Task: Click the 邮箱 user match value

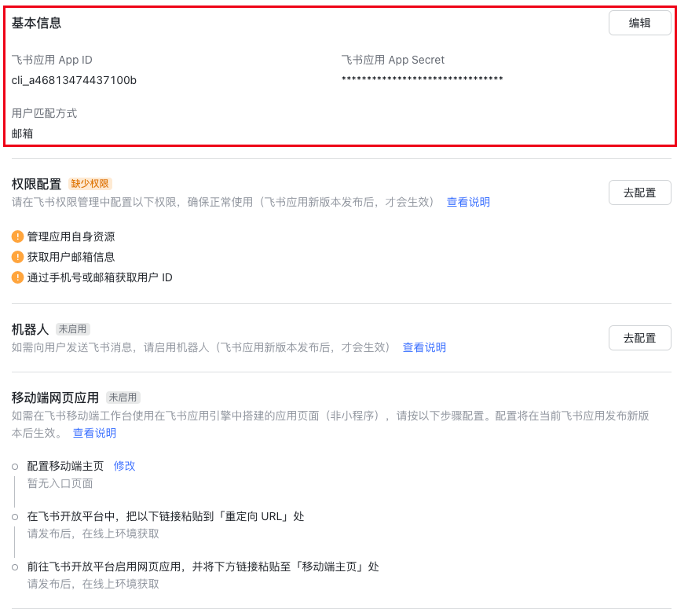Action: [x=23, y=134]
